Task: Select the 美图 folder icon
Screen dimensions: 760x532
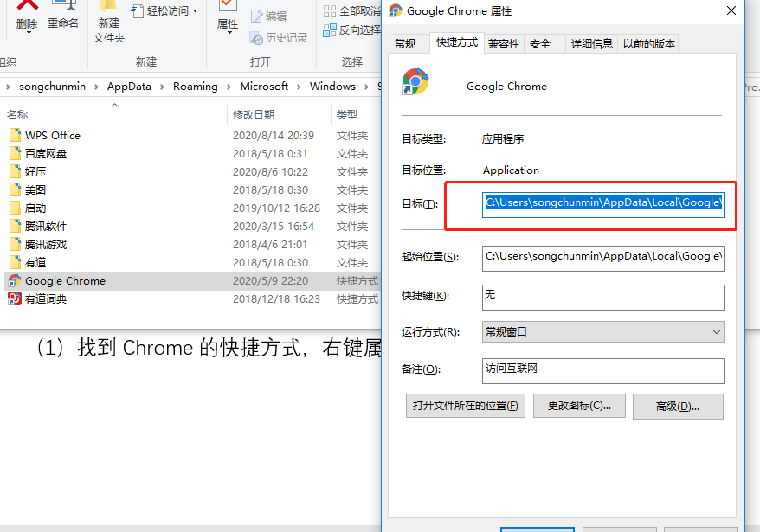Action: pyautogui.click(x=15, y=190)
